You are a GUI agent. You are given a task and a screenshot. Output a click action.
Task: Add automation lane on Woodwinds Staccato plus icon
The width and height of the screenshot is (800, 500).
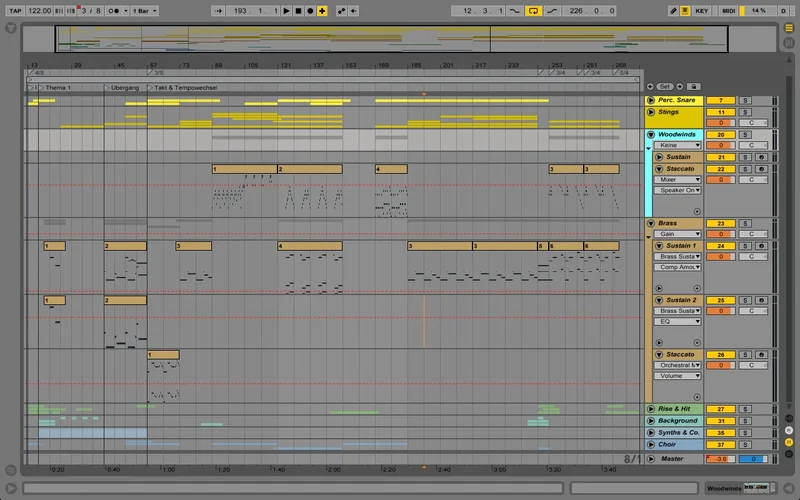pos(697,211)
